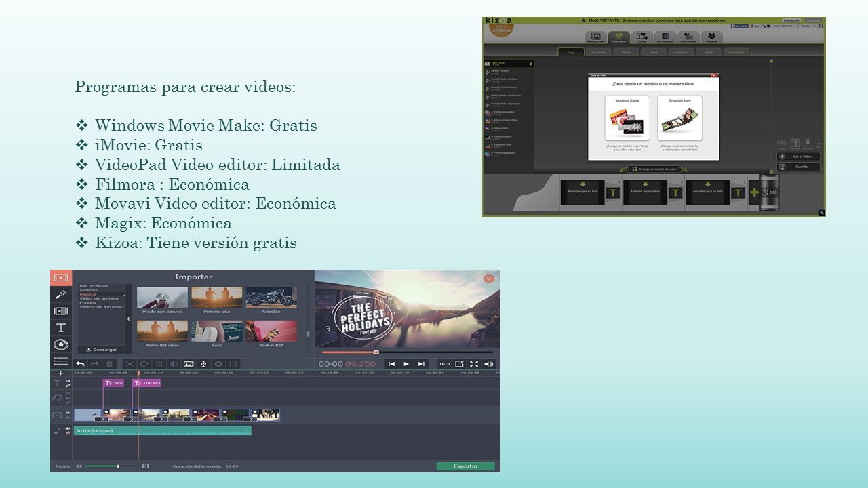Click the detach preview window icon in Movavi
Screen dimensions: 868x488
pyautogui.click(x=459, y=364)
